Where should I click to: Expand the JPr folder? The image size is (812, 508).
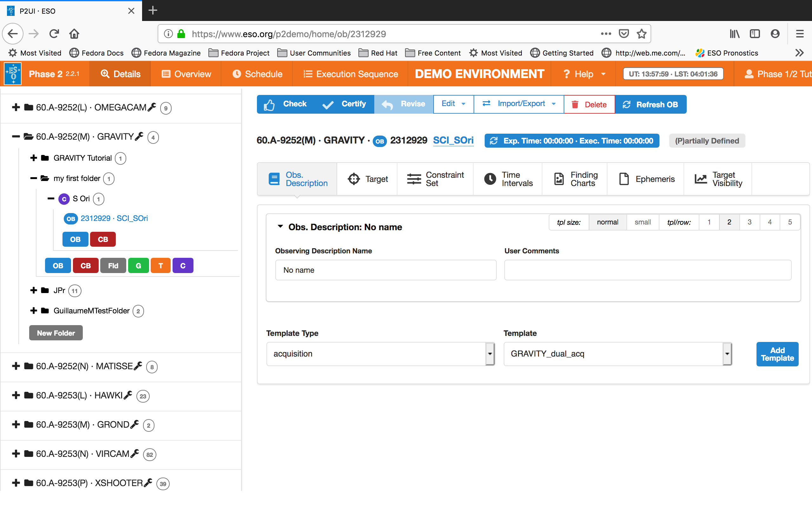pos(34,290)
